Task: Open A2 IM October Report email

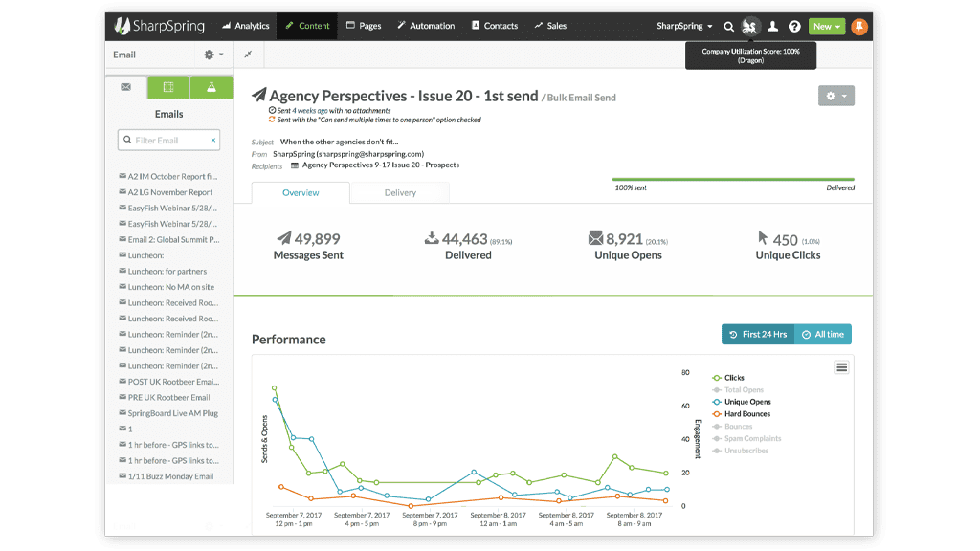Action: pyautogui.click(x=168, y=177)
